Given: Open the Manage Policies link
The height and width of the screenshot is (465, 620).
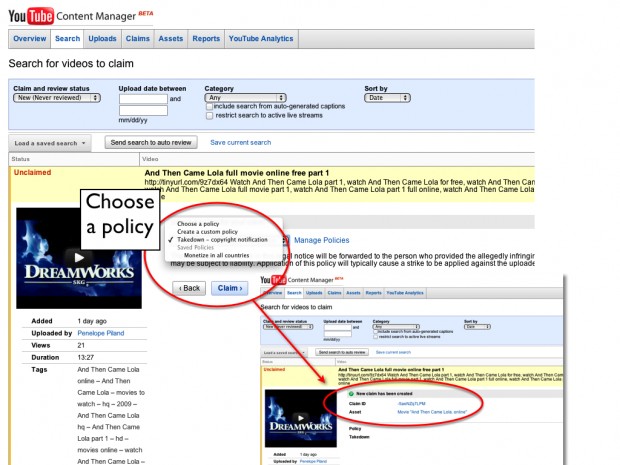Looking at the screenshot, I should [x=321, y=240].
